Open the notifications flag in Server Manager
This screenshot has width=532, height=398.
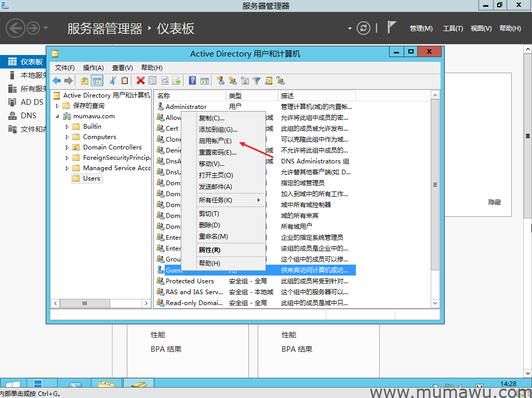point(392,28)
